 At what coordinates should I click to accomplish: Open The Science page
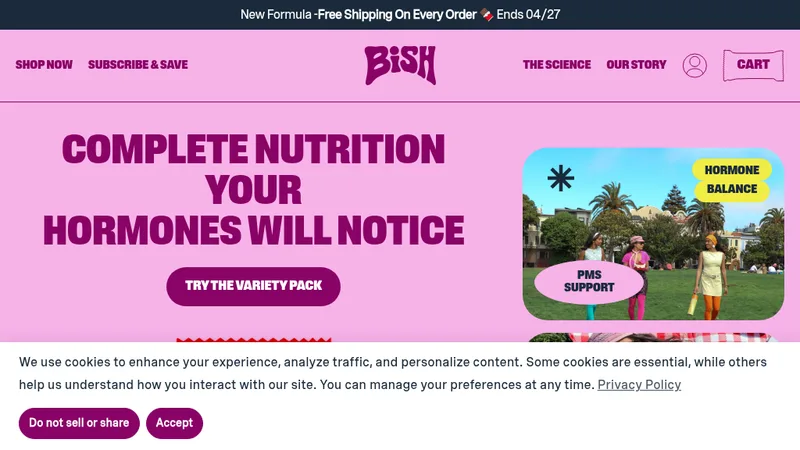[x=557, y=65]
